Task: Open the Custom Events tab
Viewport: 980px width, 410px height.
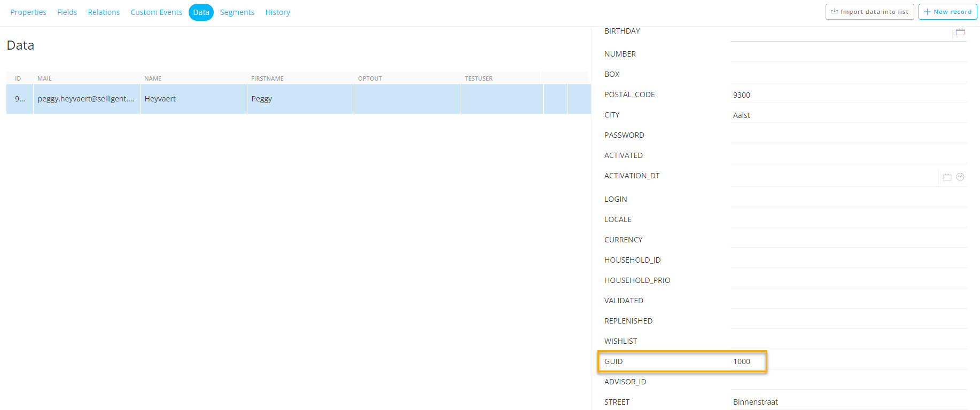Action: pyautogui.click(x=156, y=12)
